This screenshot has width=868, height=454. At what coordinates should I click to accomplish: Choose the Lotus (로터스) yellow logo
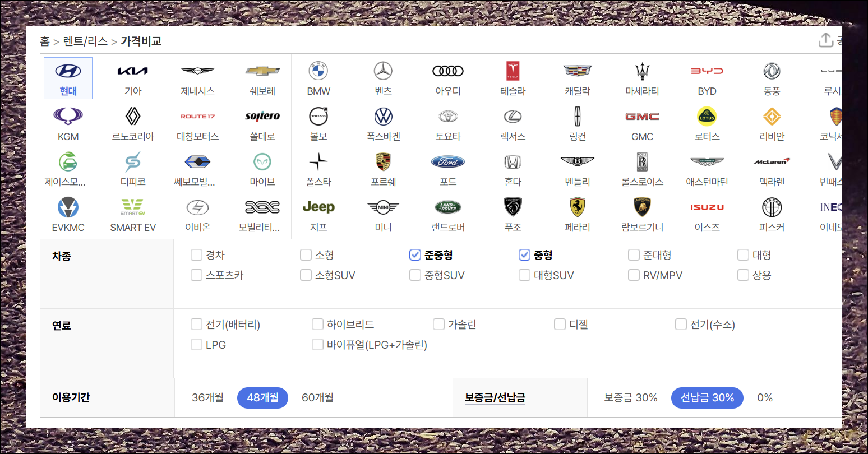coord(707,117)
